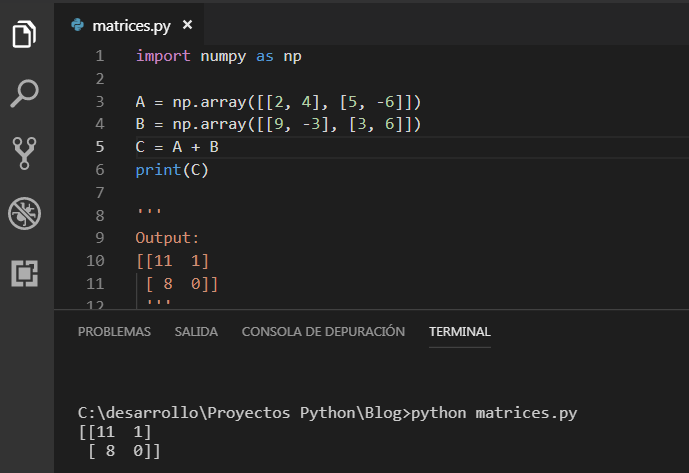Open the CONSOLA DE DEPURACIÓN tab

323,331
